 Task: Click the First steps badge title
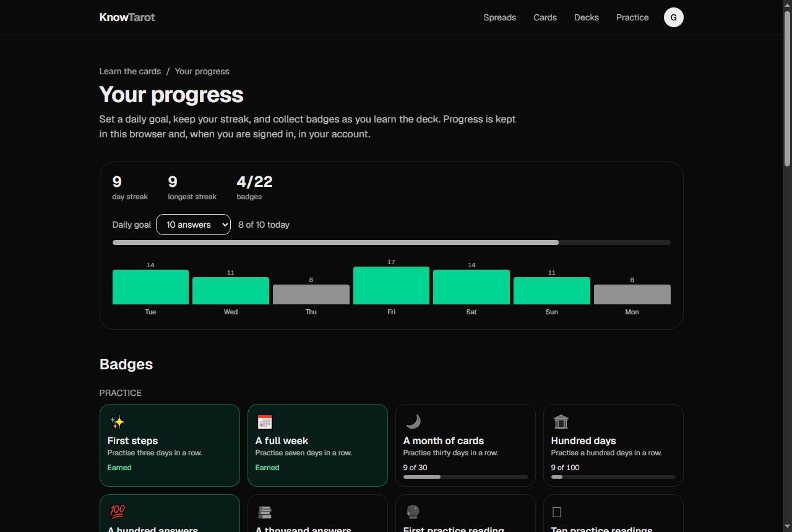click(x=132, y=440)
